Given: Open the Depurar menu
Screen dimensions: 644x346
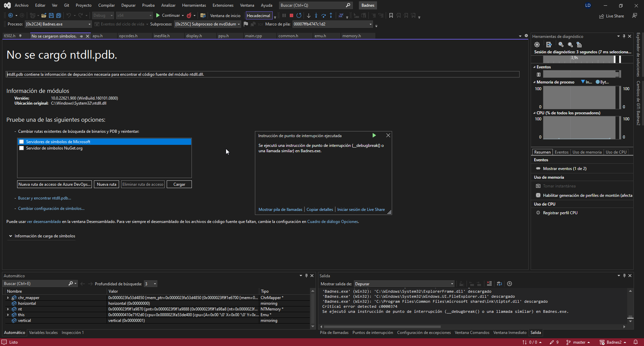Looking at the screenshot, I should pyautogui.click(x=128, y=5).
